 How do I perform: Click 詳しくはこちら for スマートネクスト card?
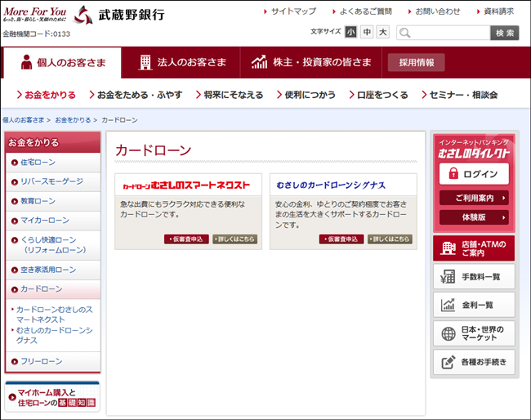(235, 239)
